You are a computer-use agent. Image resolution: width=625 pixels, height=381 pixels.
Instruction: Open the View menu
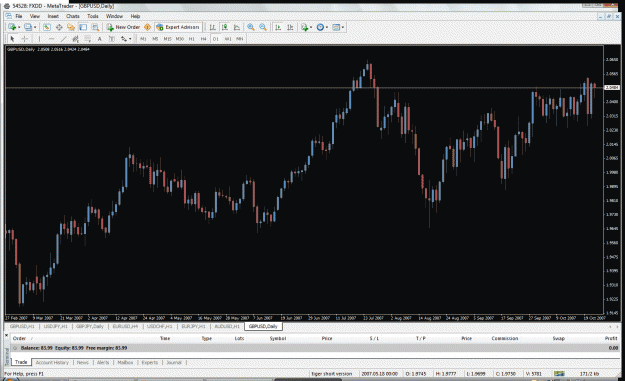35,16
